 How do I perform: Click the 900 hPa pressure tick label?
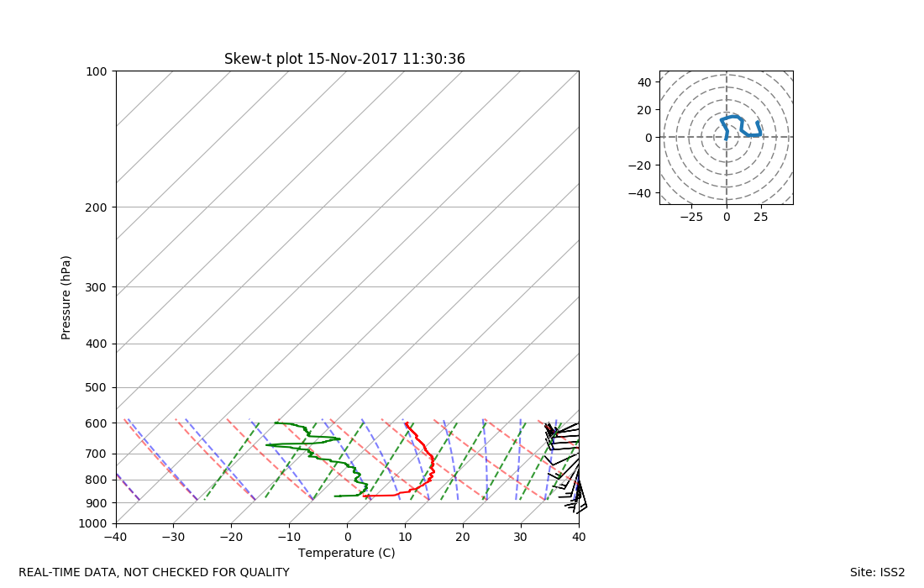(x=97, y=503)
